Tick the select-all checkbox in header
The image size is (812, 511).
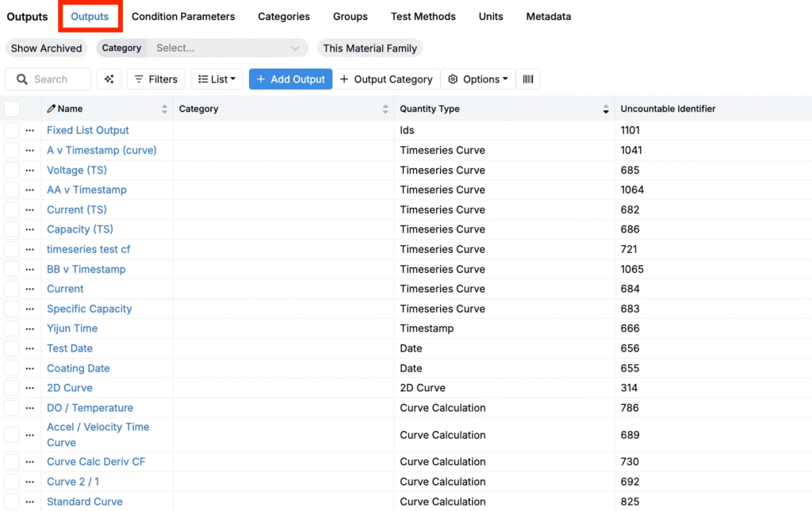(x=12, y=109)
